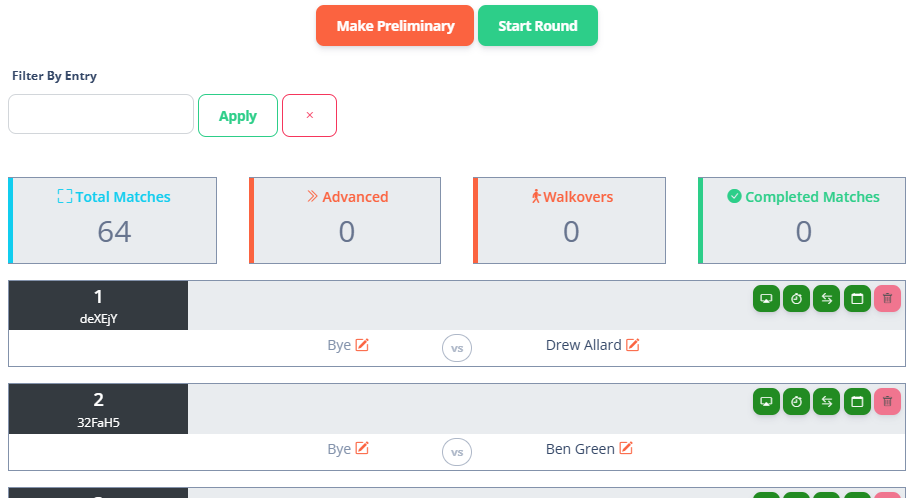
Task: Delete match 1 with the trash icon
Action: (887, 299)
